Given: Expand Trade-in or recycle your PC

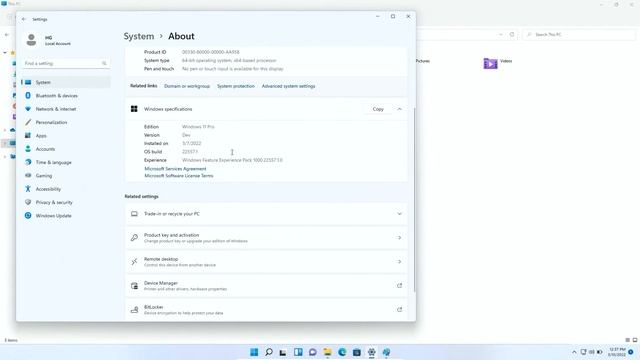Looking at the screenshot, I should 266,214.
